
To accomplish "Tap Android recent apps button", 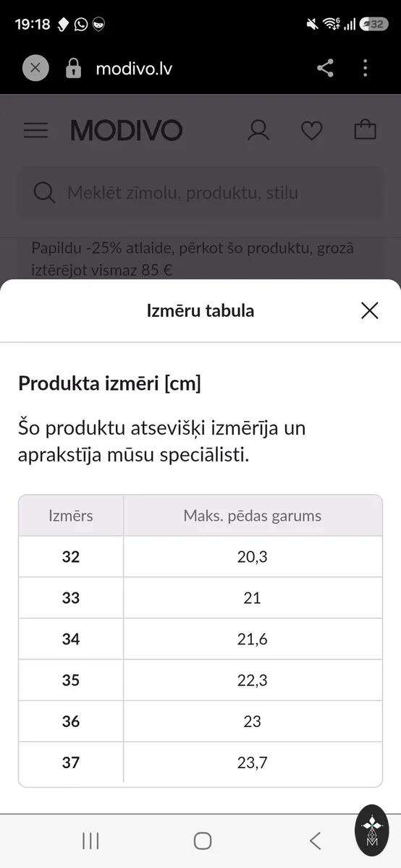I will click(x=90, y=841).
